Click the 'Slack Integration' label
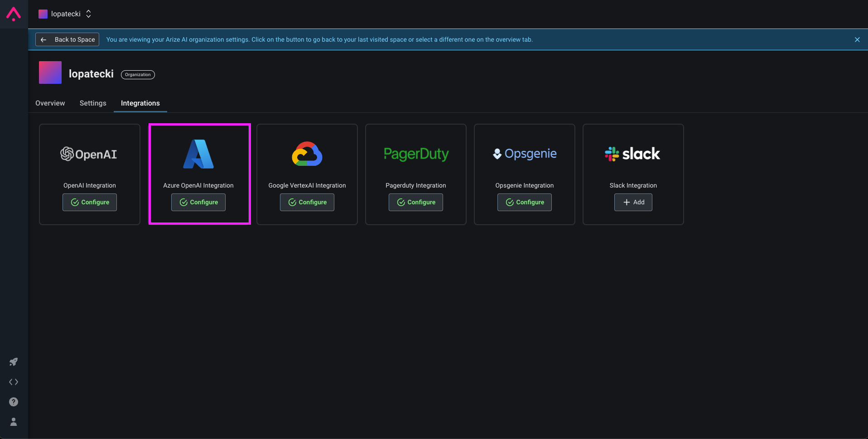 pos(633,185)
